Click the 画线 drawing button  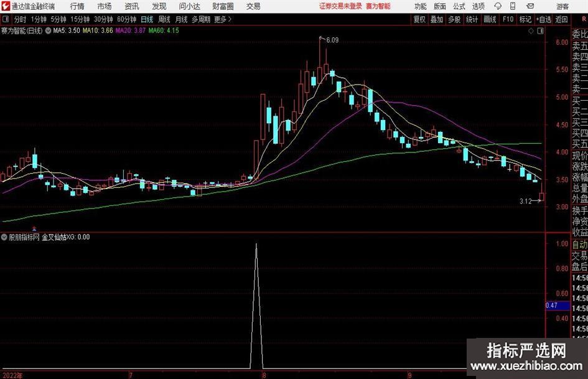[490, 19]
